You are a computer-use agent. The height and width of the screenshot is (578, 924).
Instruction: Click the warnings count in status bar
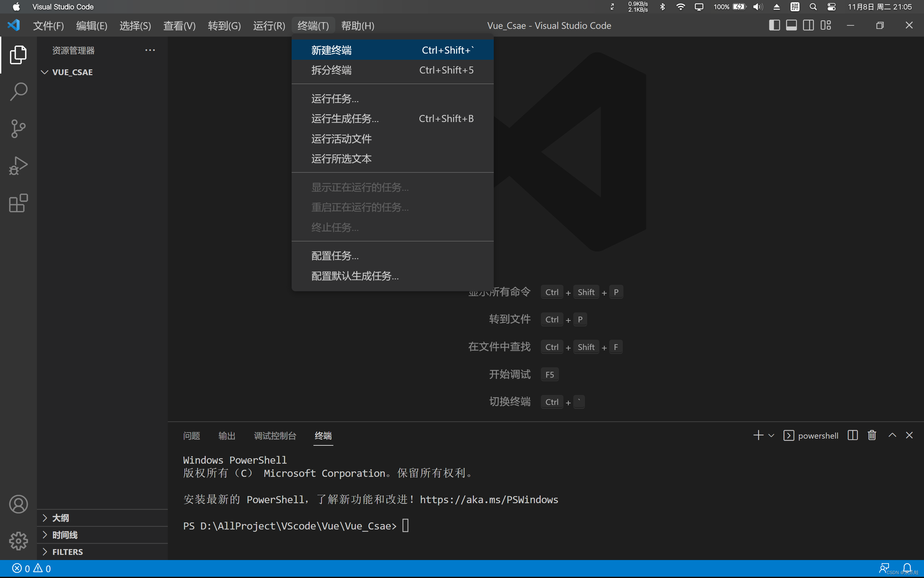pyautogui.click(x=42, y=568)
